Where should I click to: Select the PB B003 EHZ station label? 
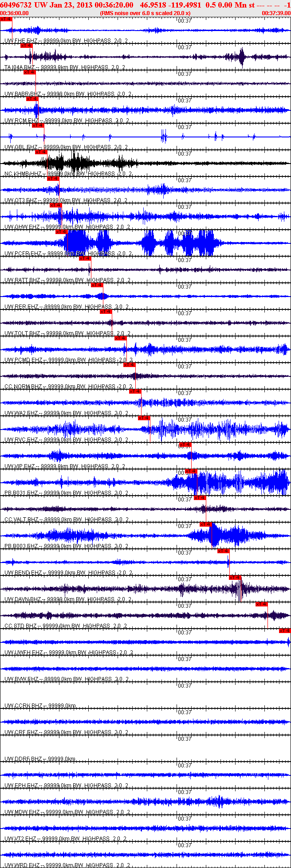click(x=21, y=546)
